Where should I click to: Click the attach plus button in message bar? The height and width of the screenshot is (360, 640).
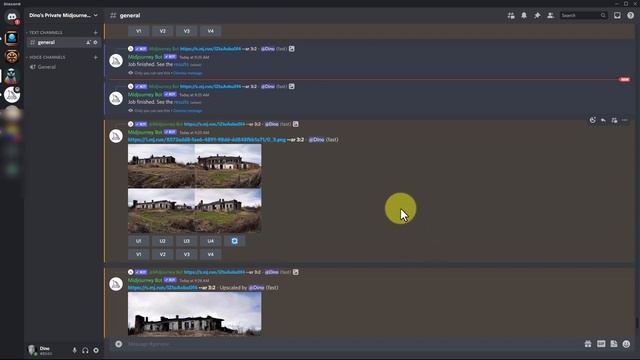118,344
